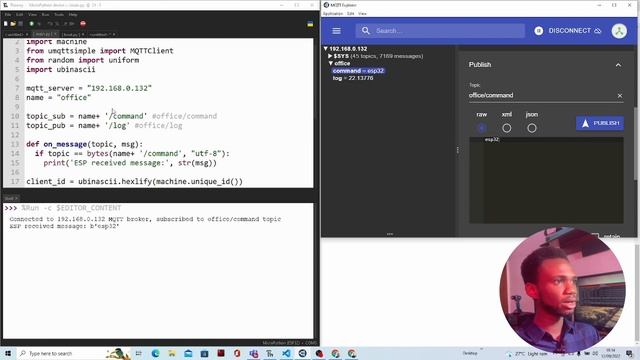Click the Publish panel header text

click(480, 65)
